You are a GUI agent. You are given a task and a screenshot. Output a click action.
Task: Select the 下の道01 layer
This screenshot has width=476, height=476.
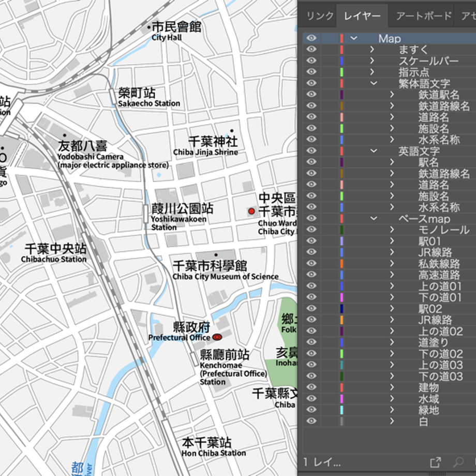440,297
